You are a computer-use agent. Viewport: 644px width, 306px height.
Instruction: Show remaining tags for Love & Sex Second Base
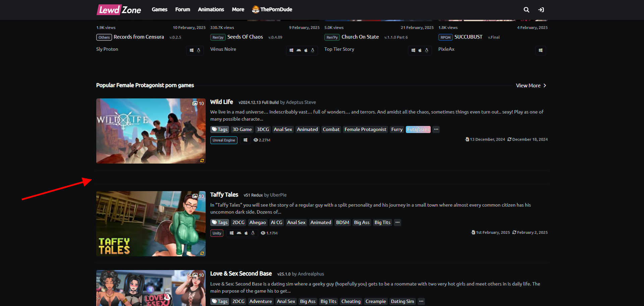(x=421, y=301)
